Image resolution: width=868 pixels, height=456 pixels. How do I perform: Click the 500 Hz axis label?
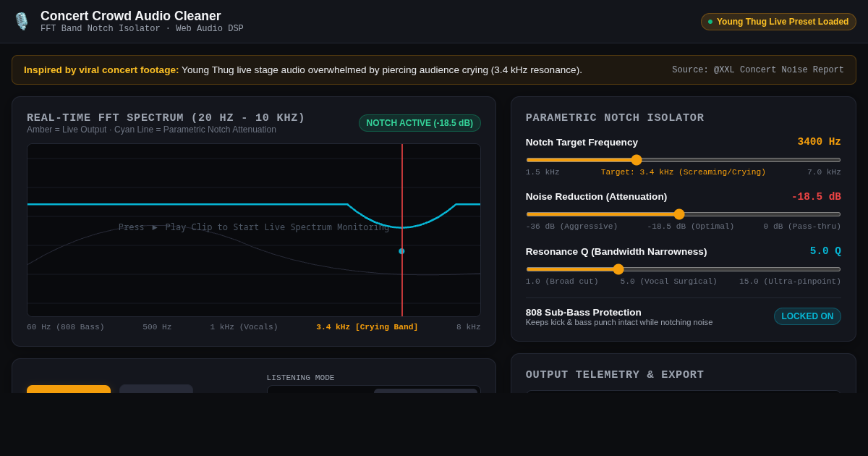pyautogui.click(x=157, y=327)
